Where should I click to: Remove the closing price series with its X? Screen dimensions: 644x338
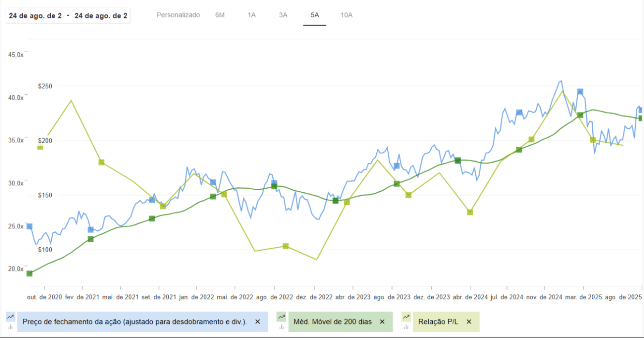pos(258,322)
